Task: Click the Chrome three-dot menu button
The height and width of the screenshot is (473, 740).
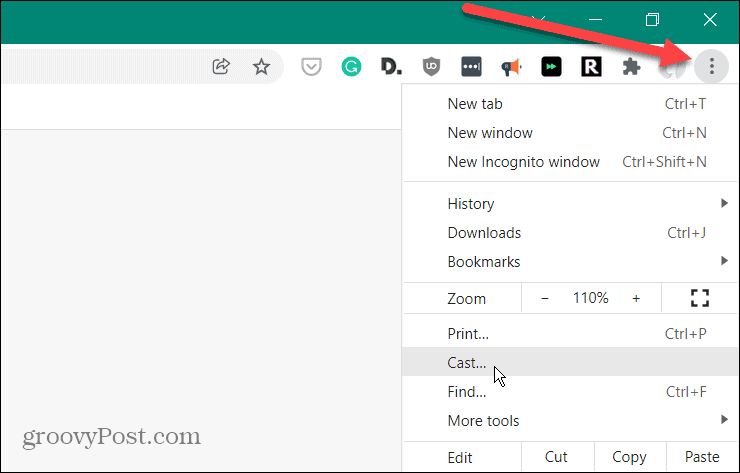Action: point(712,67)
